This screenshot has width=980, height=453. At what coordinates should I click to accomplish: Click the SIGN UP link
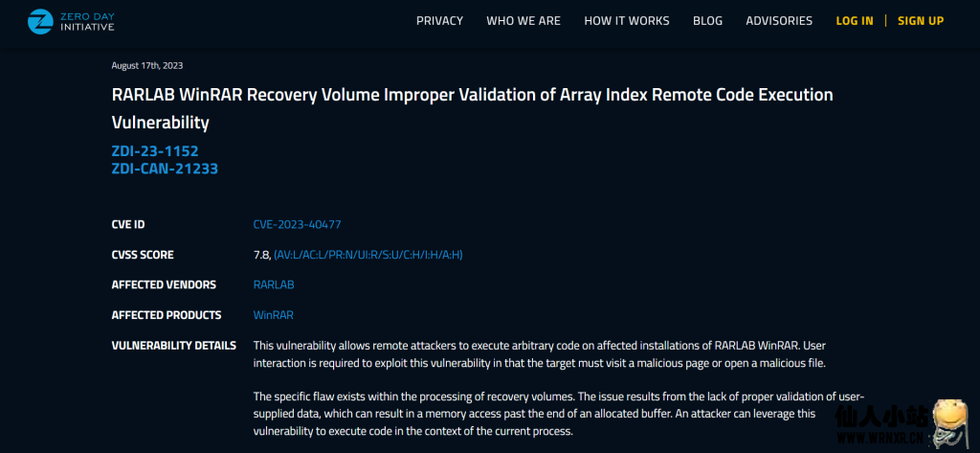(x=921, y=21)
